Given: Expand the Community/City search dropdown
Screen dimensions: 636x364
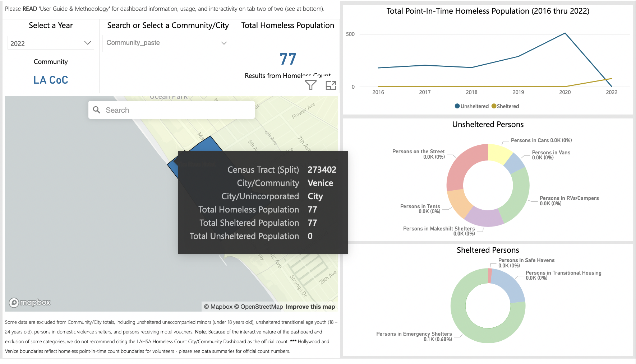Looking at the screenshot, I should pos(167,43).
